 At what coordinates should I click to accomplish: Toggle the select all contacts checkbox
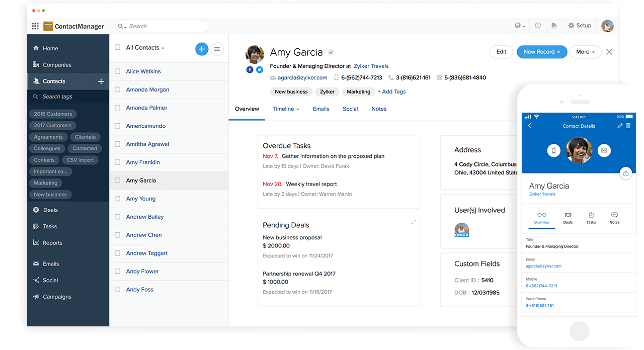tap(117, 47)
